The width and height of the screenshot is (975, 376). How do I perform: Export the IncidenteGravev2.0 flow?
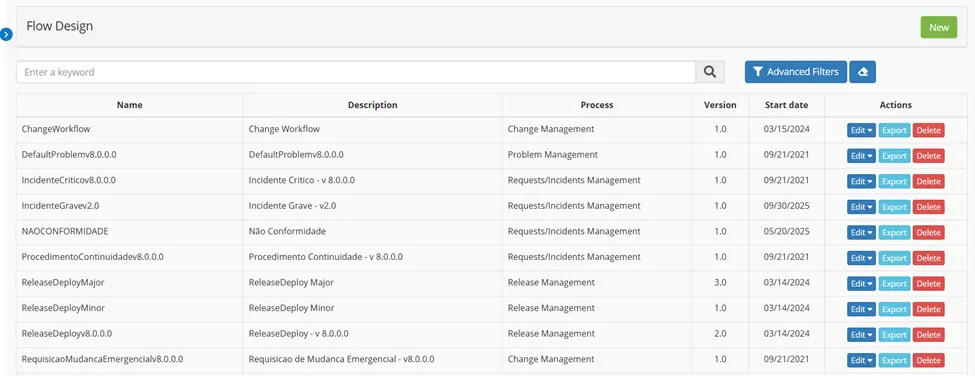895,206
